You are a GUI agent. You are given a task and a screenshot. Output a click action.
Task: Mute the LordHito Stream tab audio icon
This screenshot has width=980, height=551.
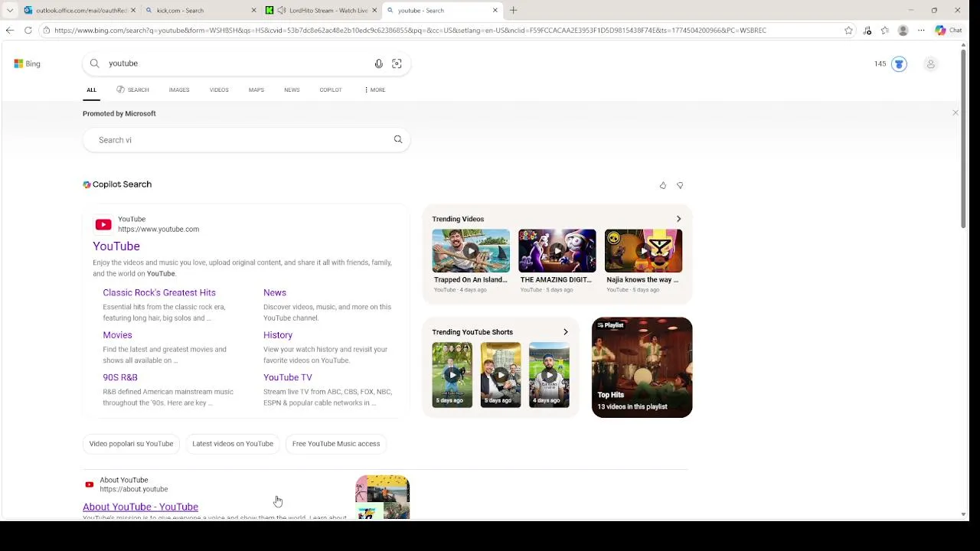(x=281, y=11)
